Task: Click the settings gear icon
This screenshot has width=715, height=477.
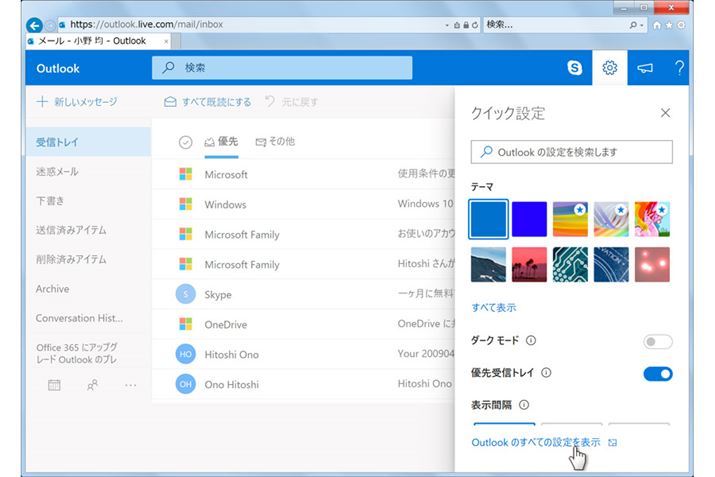Action: pyautogui.click(x=609, y=68)
